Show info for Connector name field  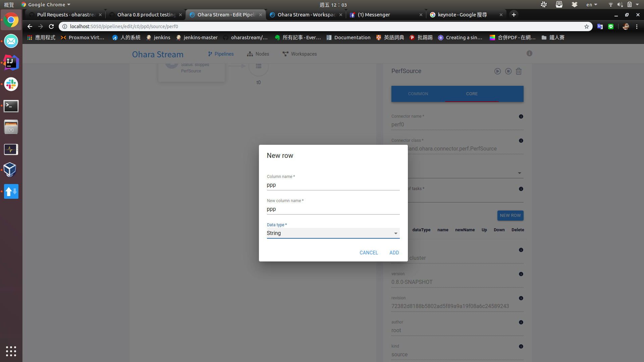[x=521, y=117]
